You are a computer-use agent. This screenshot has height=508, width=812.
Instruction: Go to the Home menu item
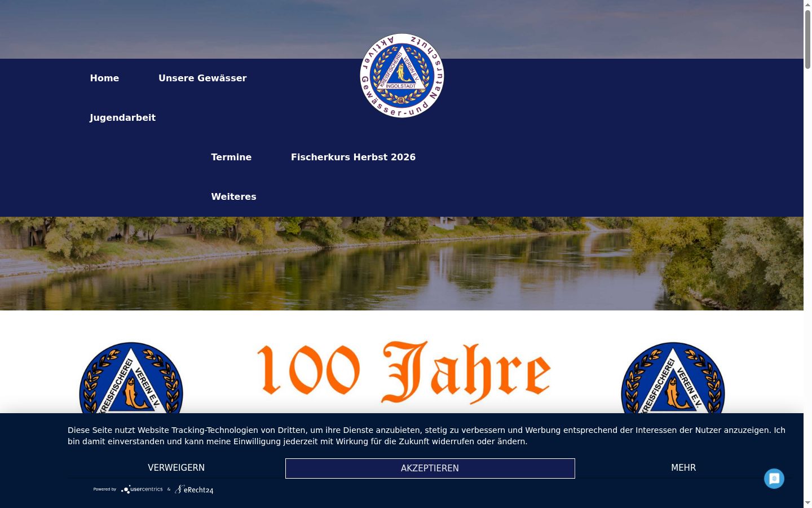click(104, 78)
